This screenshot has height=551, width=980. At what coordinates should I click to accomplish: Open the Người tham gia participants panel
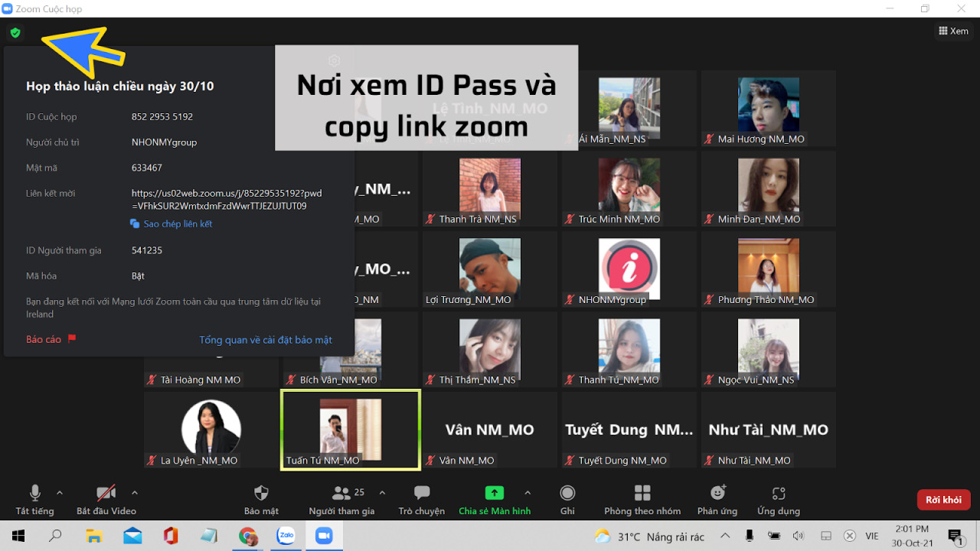coord(342,497)
